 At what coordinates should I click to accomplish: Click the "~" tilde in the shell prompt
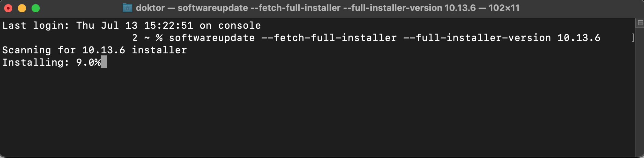(147, 38)
